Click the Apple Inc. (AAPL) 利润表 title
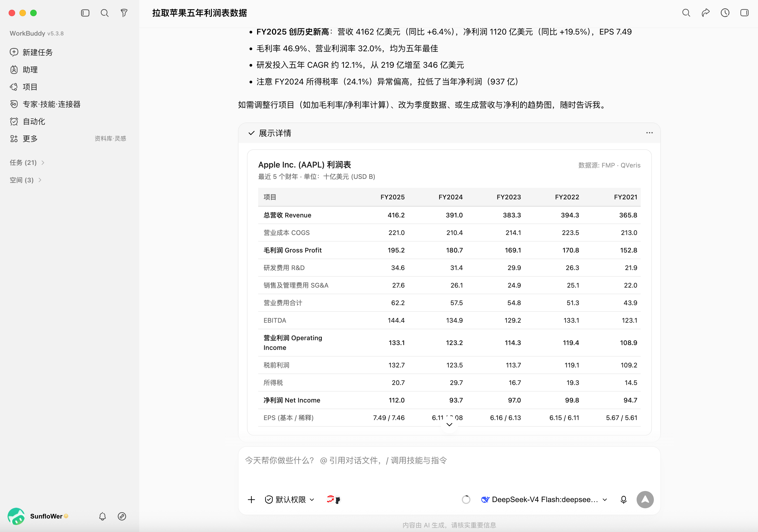This screenshot has width=758, height=532. [x=304, y=165]
